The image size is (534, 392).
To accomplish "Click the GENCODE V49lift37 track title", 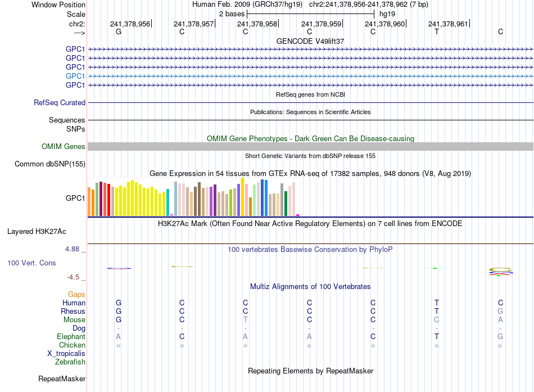I will pos(310,41).
